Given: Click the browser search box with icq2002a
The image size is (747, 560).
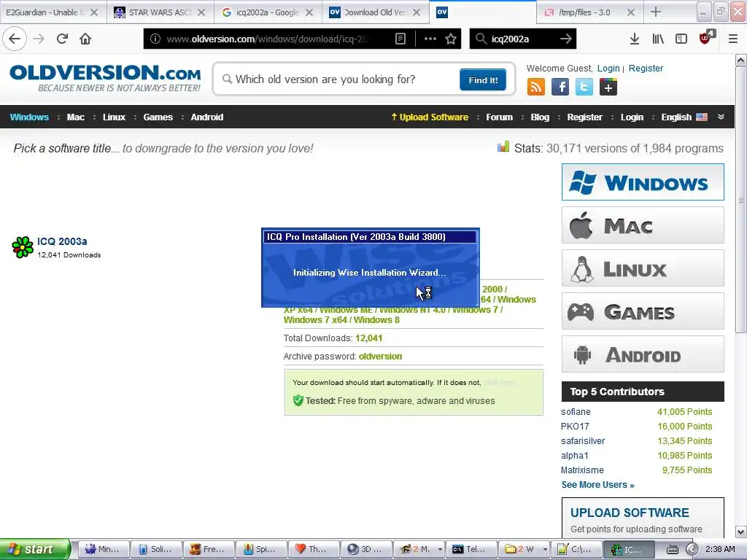Looking at the screenshot, I should 522,39.
